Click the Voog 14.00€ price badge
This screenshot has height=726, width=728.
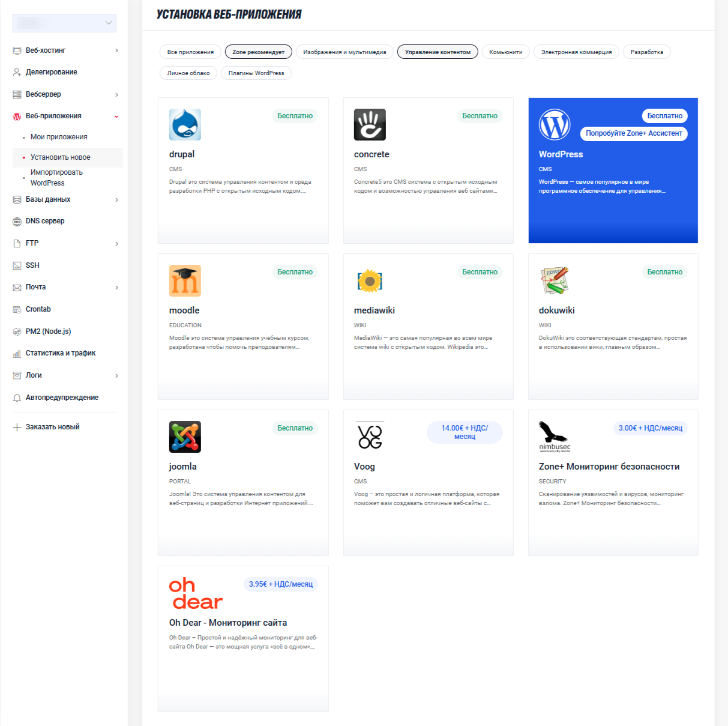[465, 432]
